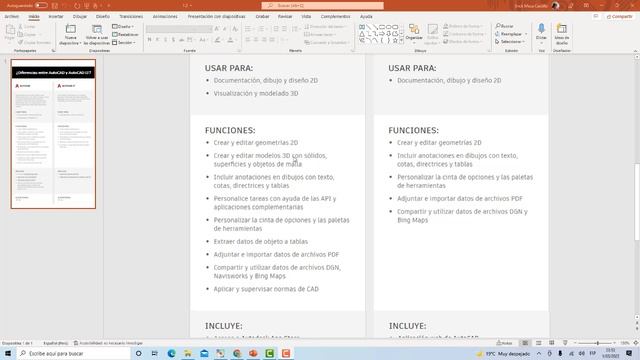Click the text highlight color icon
The image size is (640, 360).
tap(218, 40)
